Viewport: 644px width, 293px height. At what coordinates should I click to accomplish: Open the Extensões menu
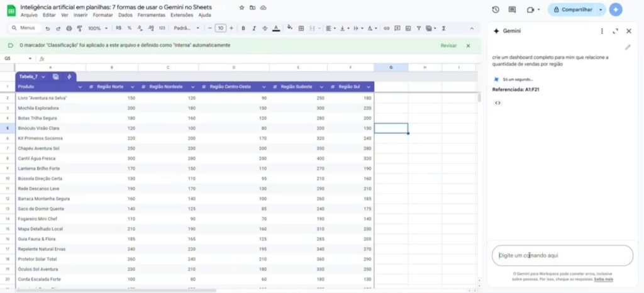[x=182, y=15]
